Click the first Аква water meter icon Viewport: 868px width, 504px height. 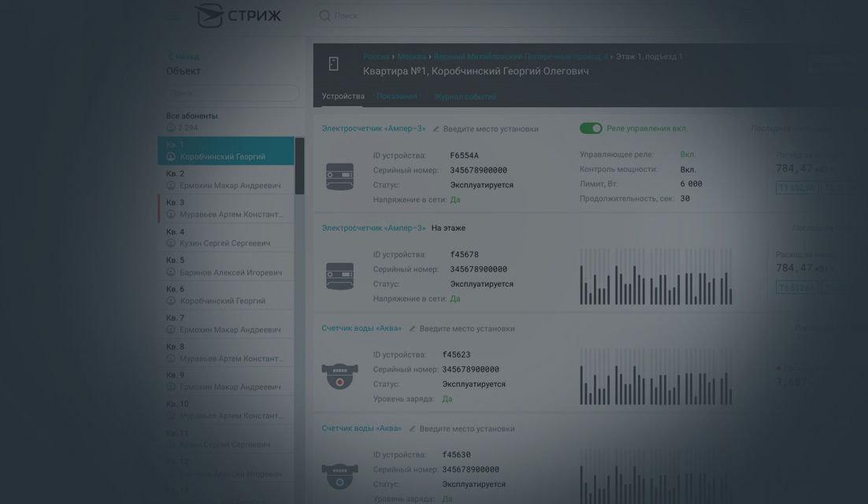340,376
